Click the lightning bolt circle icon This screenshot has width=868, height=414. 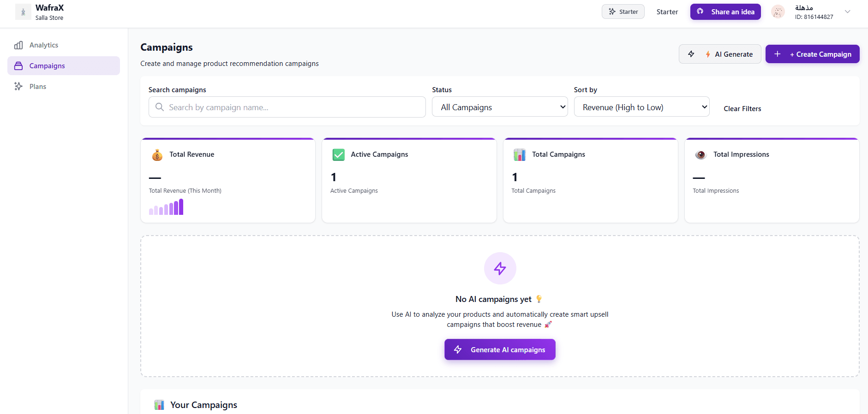(x=500, y=268)
